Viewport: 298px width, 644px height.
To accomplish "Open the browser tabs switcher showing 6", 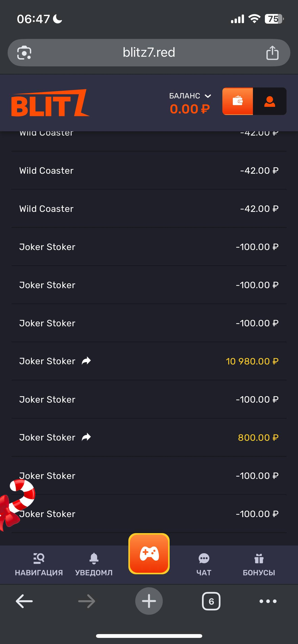I will click(x=211, y=601).
